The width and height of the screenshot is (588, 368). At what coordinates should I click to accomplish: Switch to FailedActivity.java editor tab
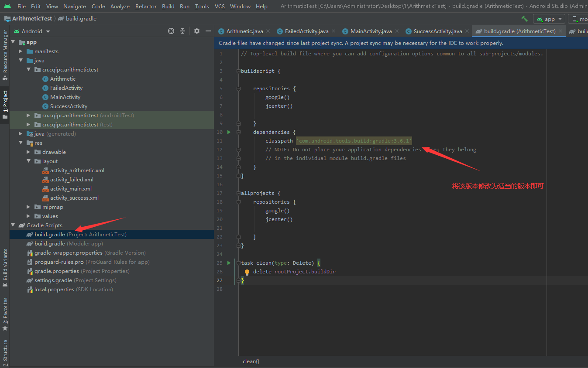pyautogui.click(x=306, y=31)
